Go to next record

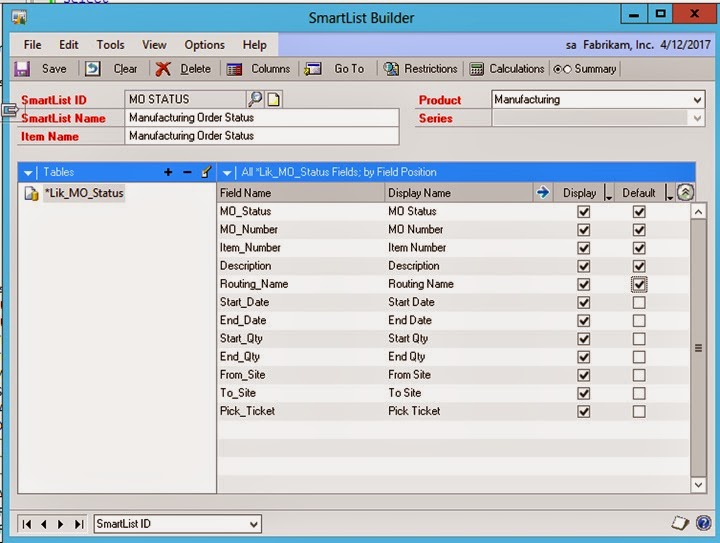click(x=61, y=524)
